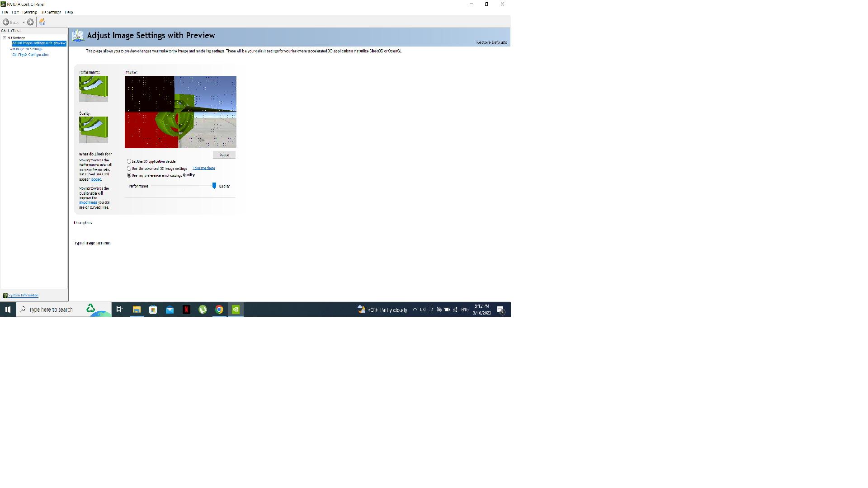868x488 pixels.
Task: Select the Performance thumbnail preview
Action: pyautogui.click(x=93, y=88)
